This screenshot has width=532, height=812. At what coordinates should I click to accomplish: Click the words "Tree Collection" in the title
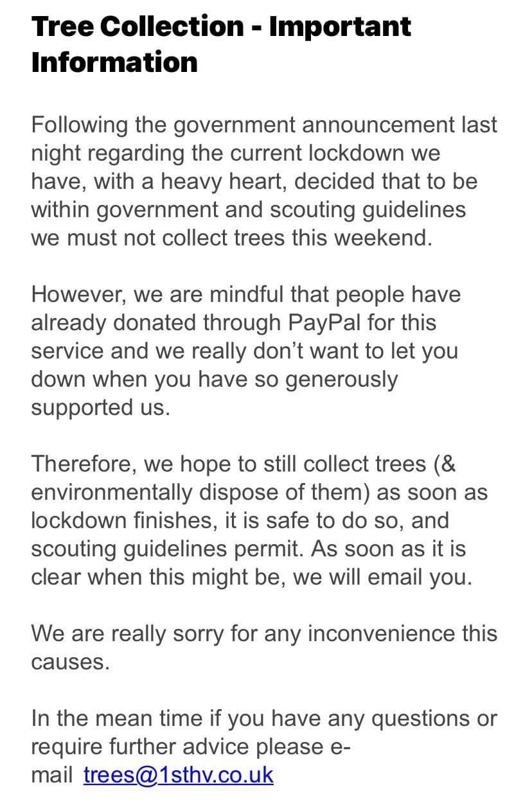coord(137,26)
